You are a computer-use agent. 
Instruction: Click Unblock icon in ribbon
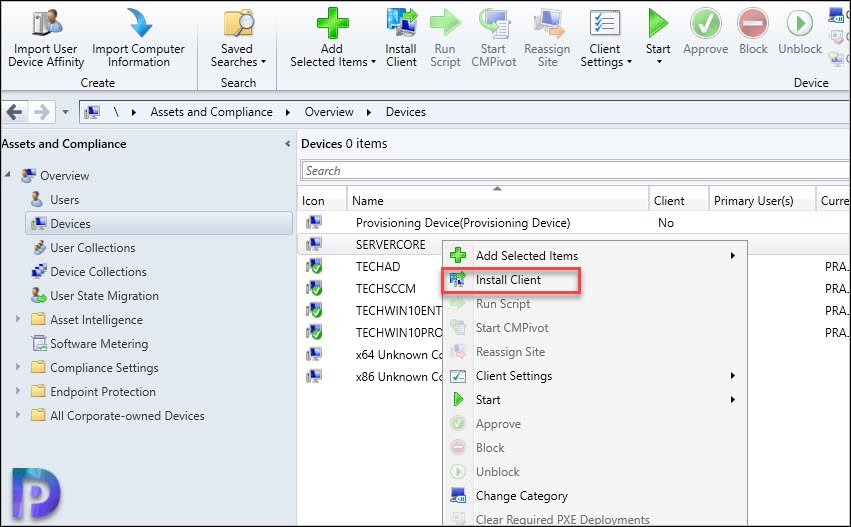click(799, 23)
